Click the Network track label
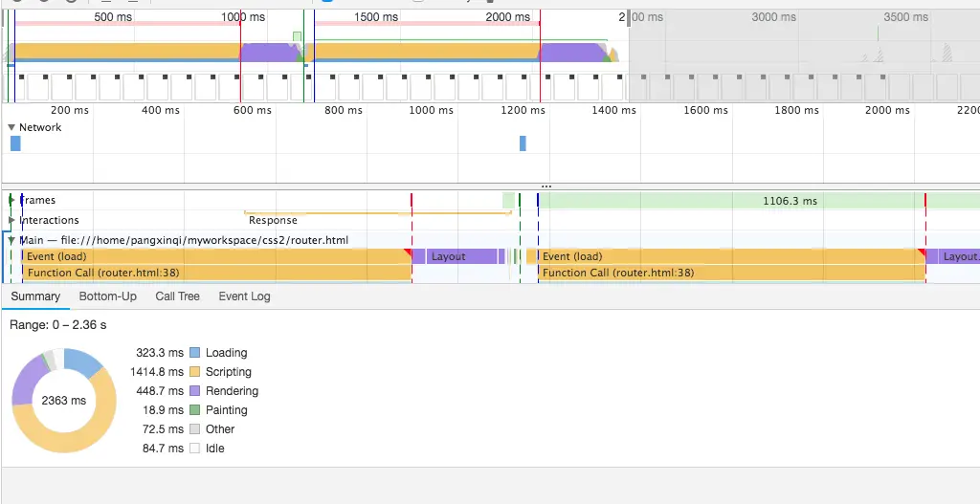The width and height of the screenshot is (980, 504). 40,127
